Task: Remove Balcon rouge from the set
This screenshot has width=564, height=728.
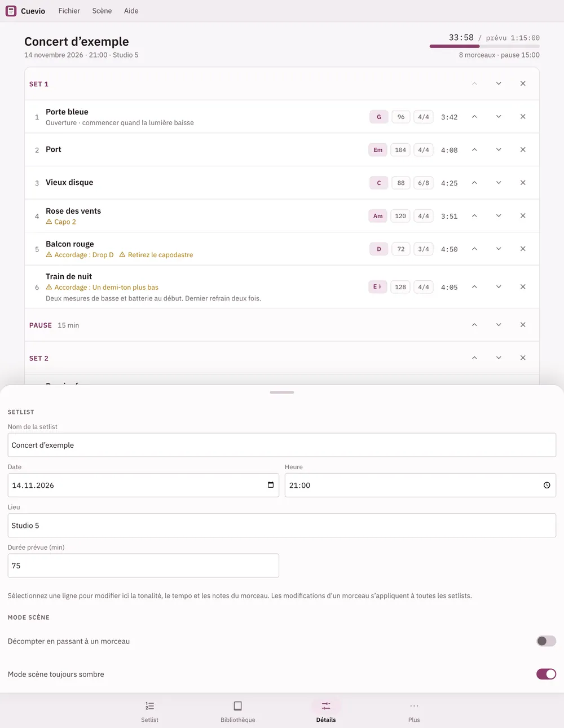Action: pyautogui.click(x=523, y=249)
